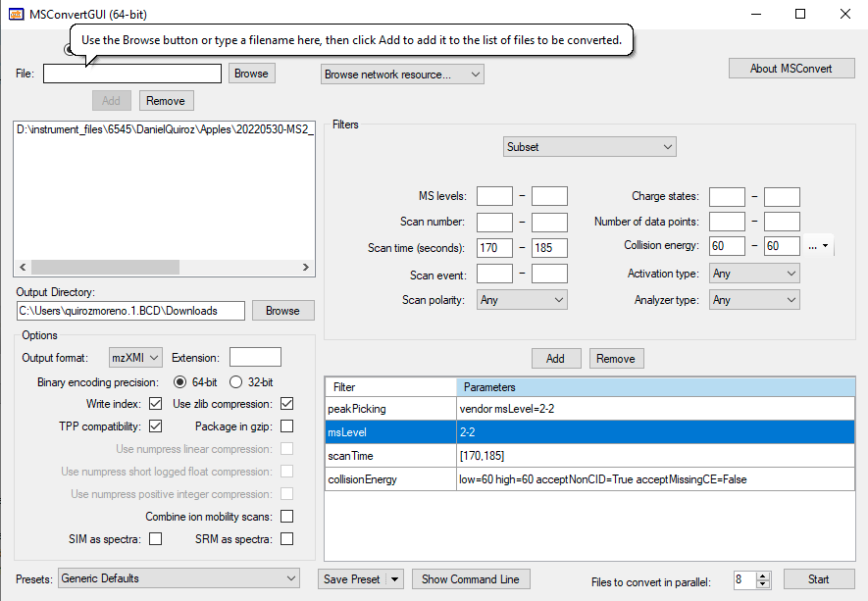Select the peakPicking filter row
This screenshot has height=601, width=868.
pos(589,409)
